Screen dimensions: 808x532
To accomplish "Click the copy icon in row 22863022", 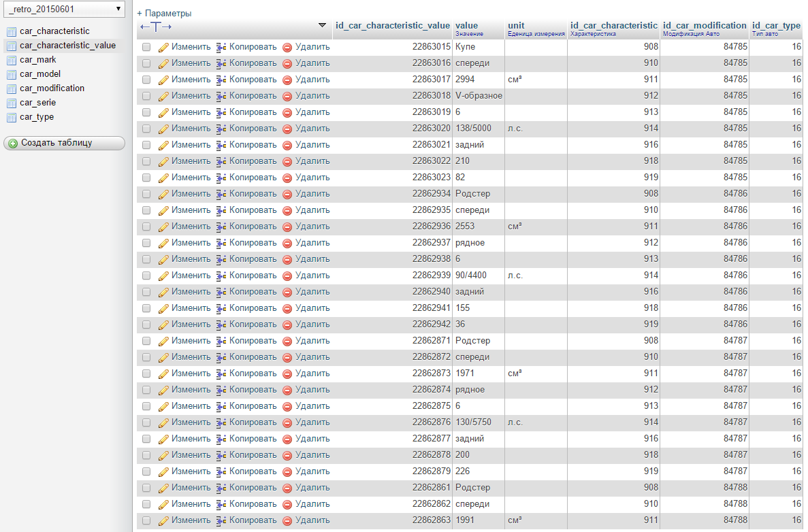I will 221,162.
